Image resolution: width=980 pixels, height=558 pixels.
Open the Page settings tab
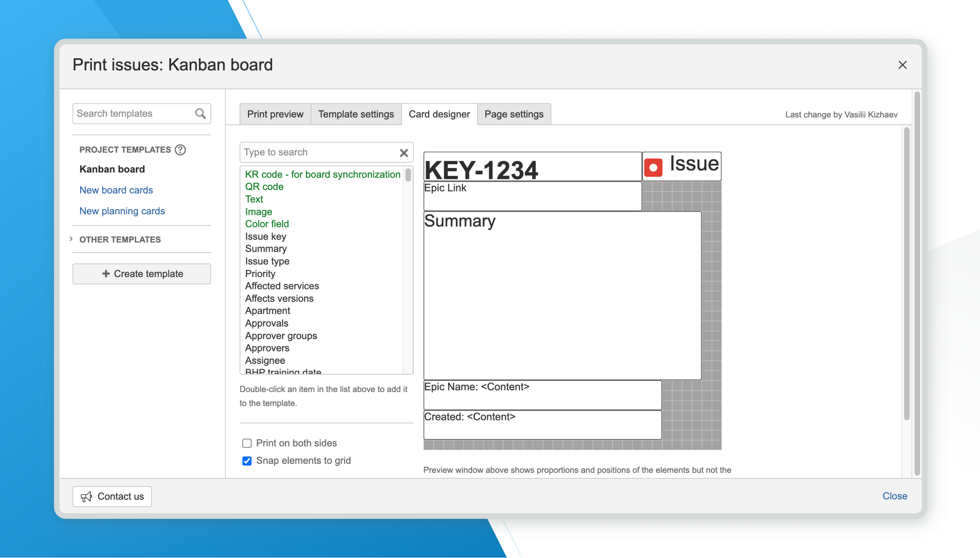(x=514, y=114)
